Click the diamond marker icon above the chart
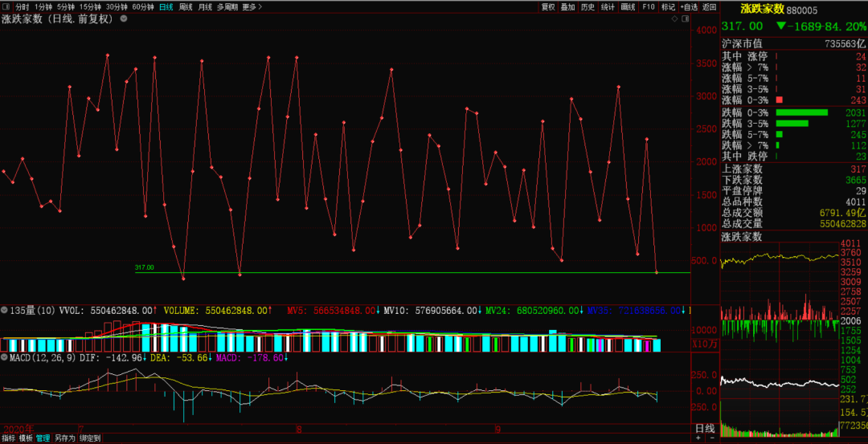This screenshot has width=868, height=444. [x=674, y=18]
